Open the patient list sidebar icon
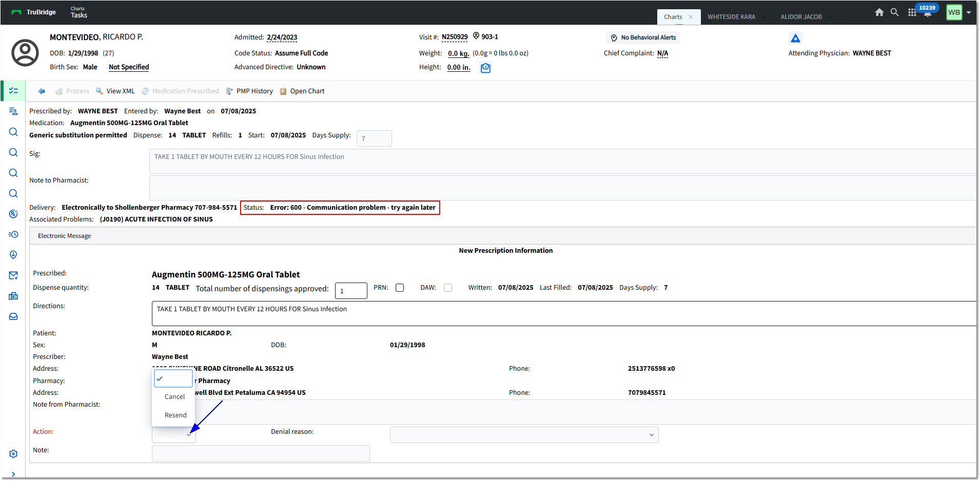The width and height of the screenshot is (980, 481). 13,111
